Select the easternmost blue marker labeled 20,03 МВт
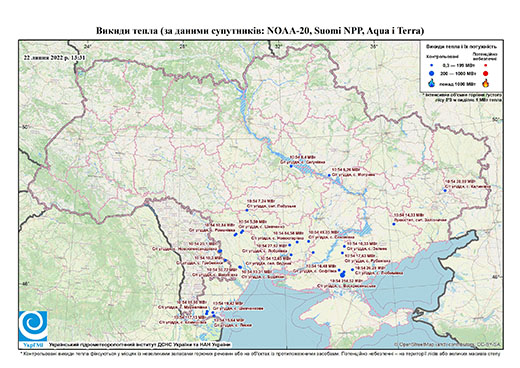The image size is (520, 368). click(x=445, y=190)
